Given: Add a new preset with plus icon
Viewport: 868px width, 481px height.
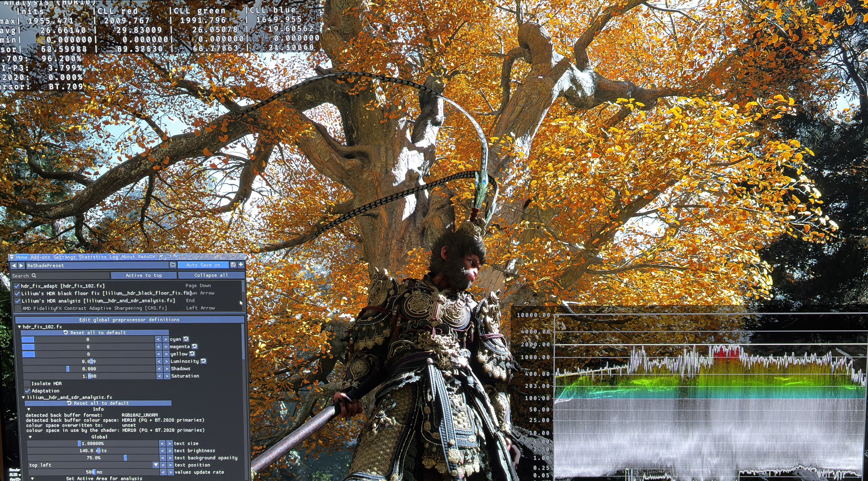Looking at the screenshot, I should point(241,265).
